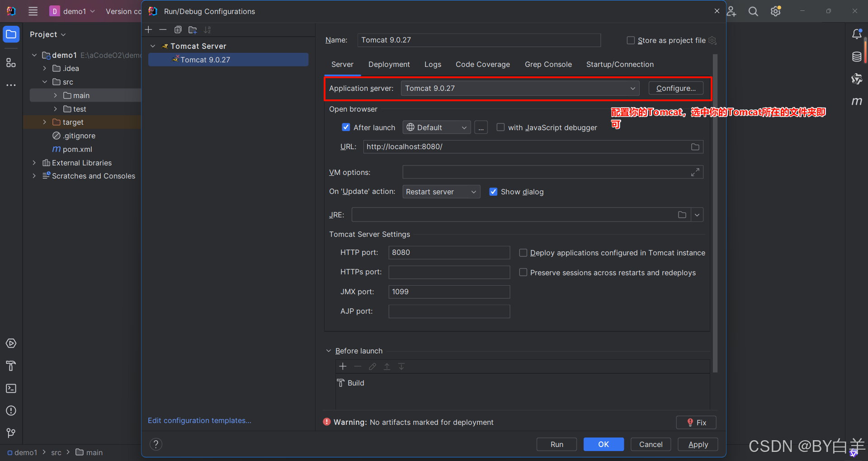
Task: Open Project tool window icon in sidebar
Action: click(11, 34)
